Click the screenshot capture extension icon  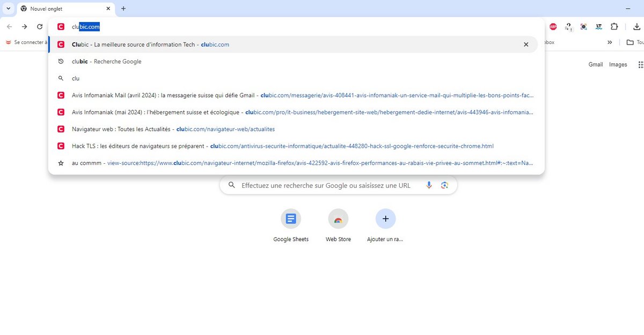(583, 27)
